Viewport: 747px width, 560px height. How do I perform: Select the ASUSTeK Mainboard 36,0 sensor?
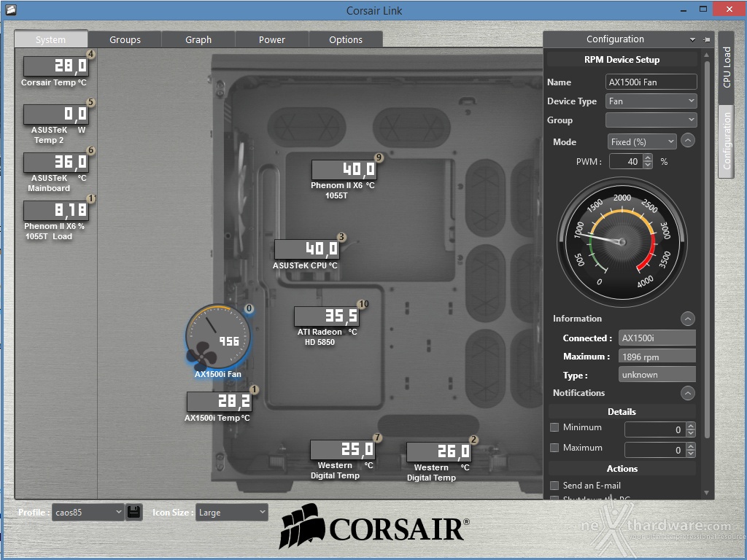click(x=56, y=163)
